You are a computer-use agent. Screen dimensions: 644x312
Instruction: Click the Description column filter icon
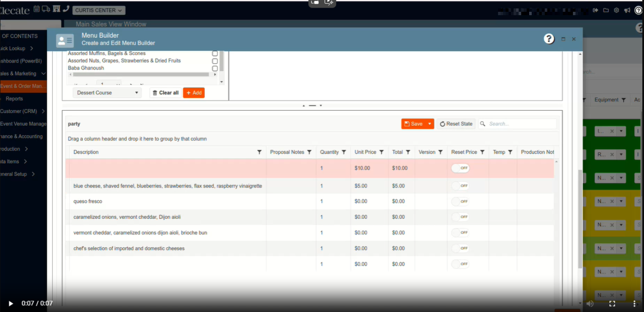pos(260,152)
